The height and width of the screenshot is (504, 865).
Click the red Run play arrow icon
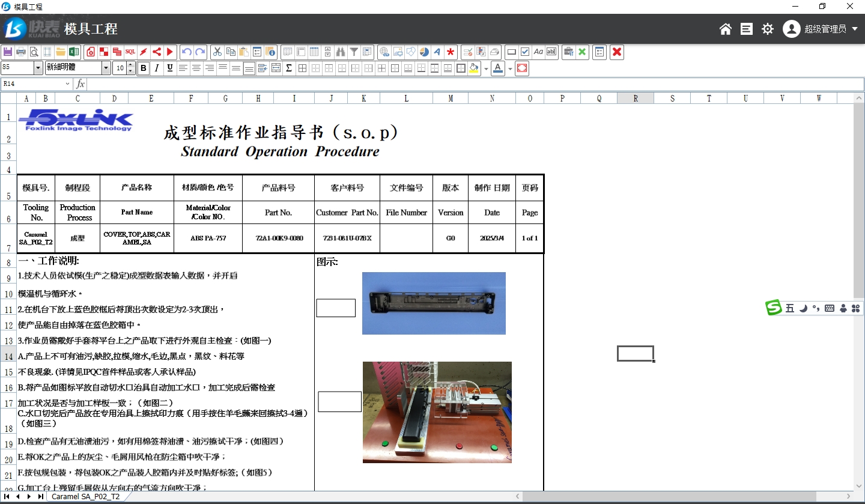pos(169,52)
